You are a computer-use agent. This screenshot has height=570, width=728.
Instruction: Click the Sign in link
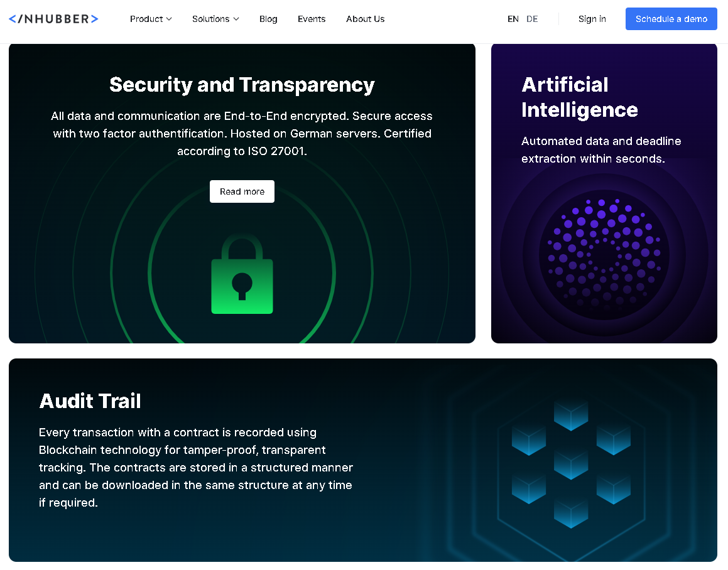(592, 19)
